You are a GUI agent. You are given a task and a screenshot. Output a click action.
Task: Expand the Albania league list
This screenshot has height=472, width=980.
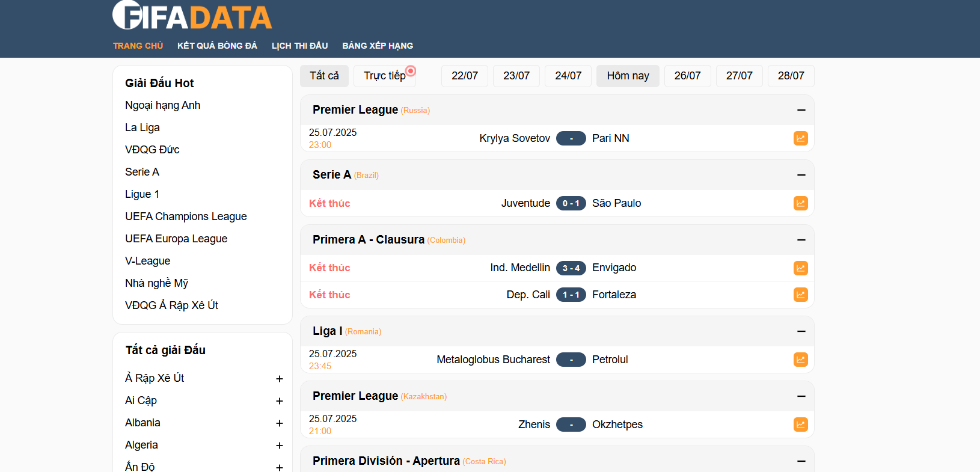[279, 423]
